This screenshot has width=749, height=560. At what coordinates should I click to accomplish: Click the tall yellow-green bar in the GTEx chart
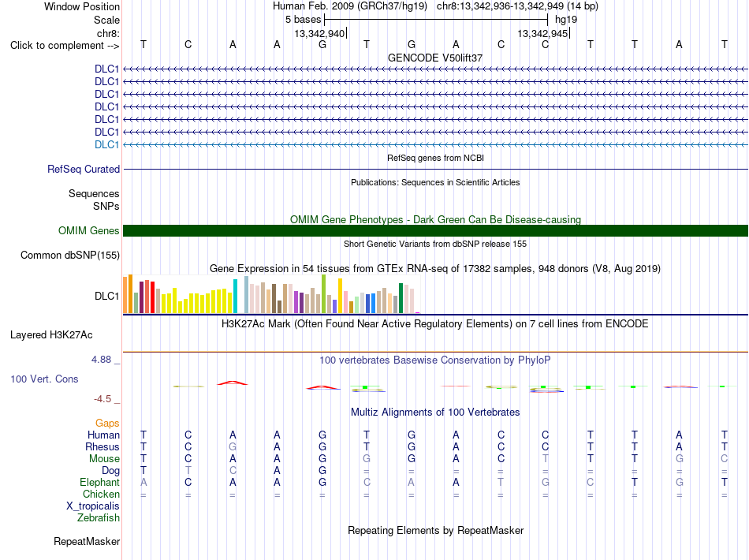pos(324,294)
